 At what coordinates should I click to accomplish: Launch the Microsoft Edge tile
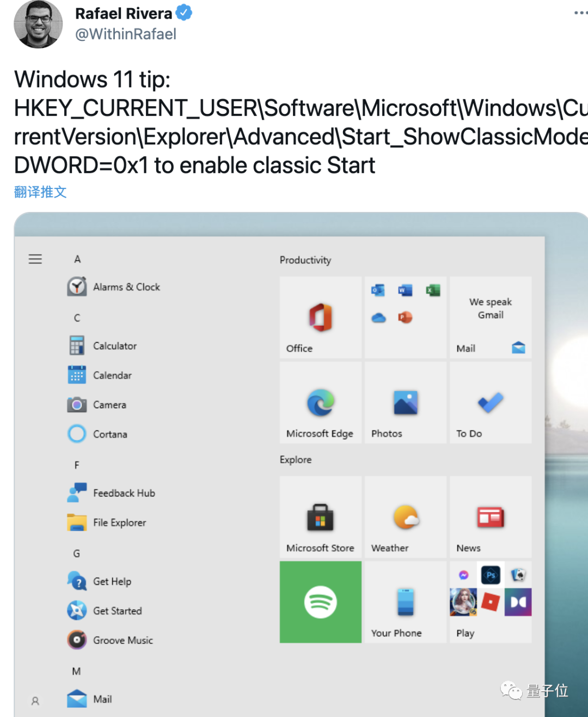pyautogui.click(x=321, y=402)
